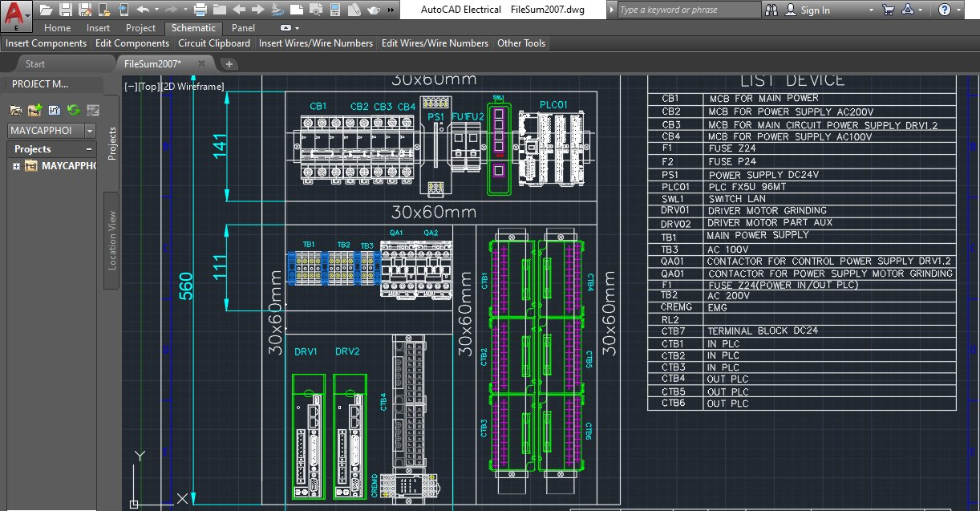Click the Undo arrow icon

(143, 10)
